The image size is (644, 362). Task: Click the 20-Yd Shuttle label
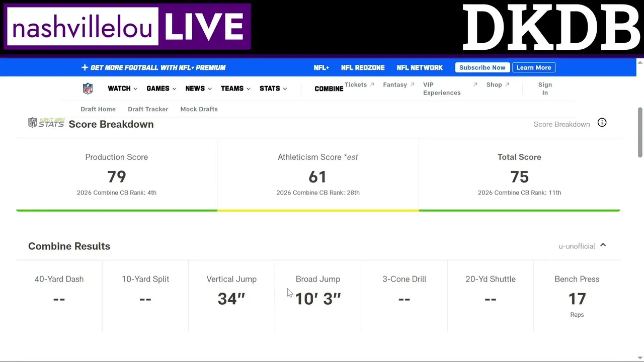(x=491, y=279)
